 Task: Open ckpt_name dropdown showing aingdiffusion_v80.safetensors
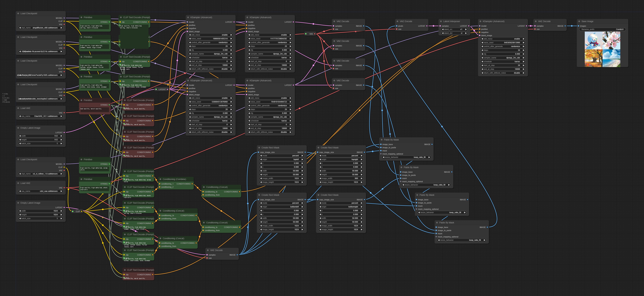pyautogui.click(x=41, y=28)
